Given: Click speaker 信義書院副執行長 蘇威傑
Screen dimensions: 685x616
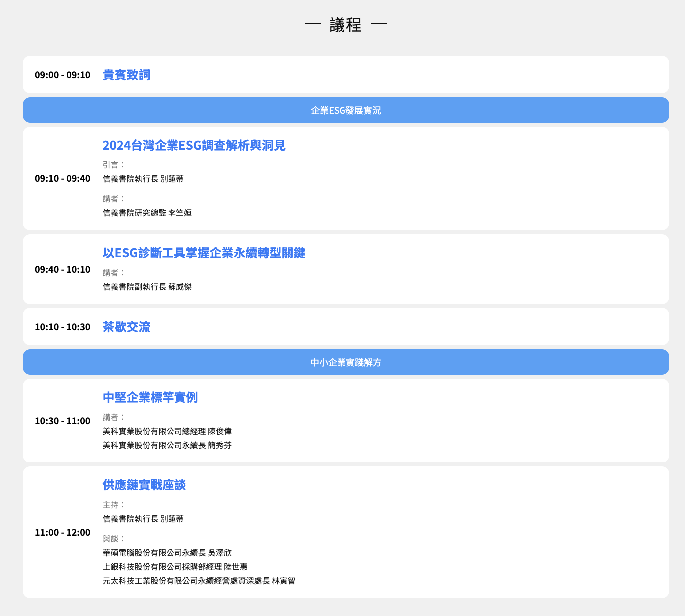Looking at the screenshot, I should point(147,287).
